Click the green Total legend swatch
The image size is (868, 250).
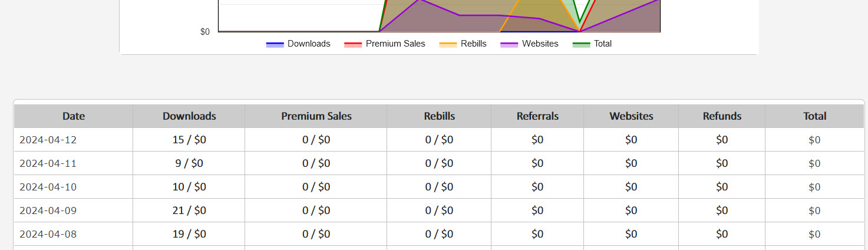[x=582, y=44]
